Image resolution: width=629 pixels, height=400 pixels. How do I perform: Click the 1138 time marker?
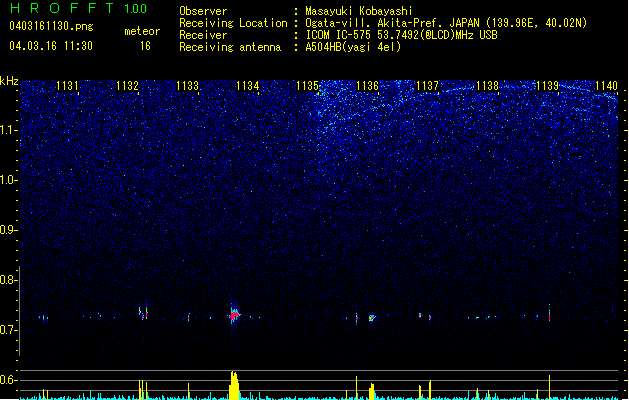487,85
